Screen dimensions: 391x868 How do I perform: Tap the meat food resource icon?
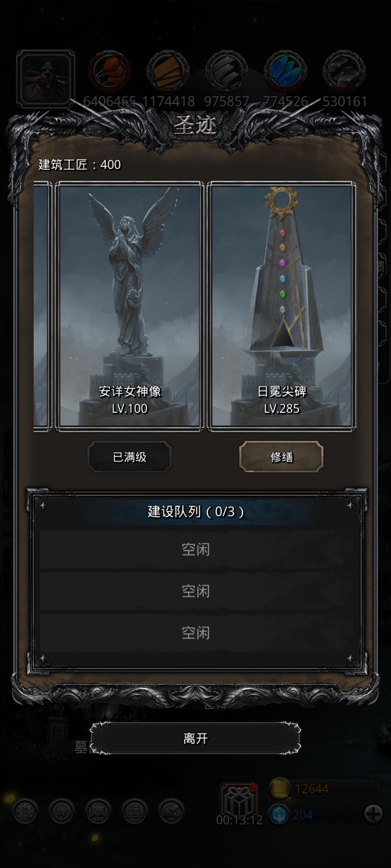click(109, 71)
